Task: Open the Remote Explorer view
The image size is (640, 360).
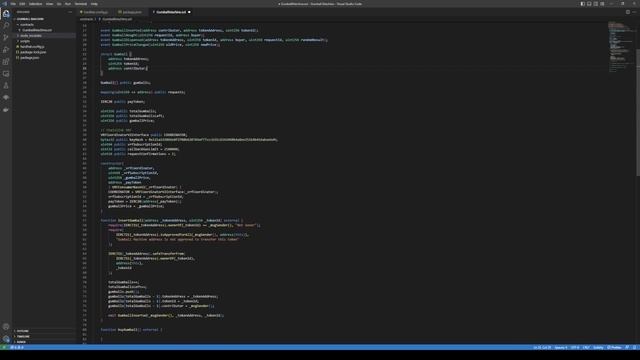Action: (6, 74)
